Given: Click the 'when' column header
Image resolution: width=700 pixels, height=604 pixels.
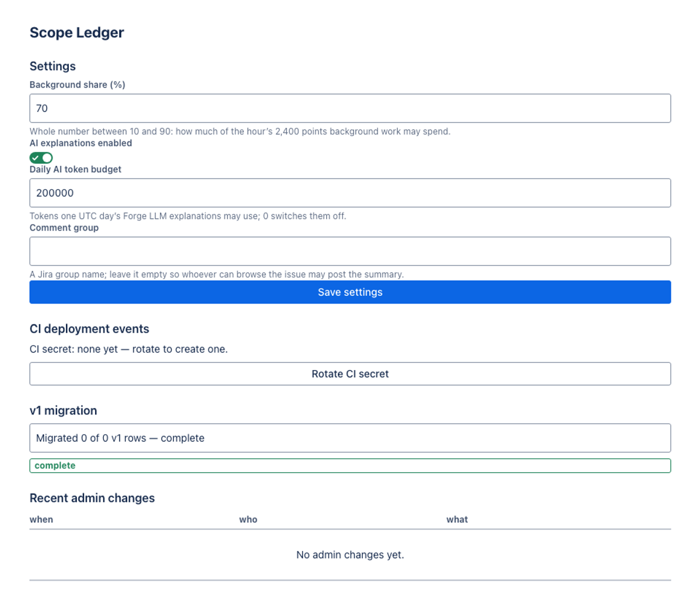Looking at the screenshot, I should click(41, 519).
